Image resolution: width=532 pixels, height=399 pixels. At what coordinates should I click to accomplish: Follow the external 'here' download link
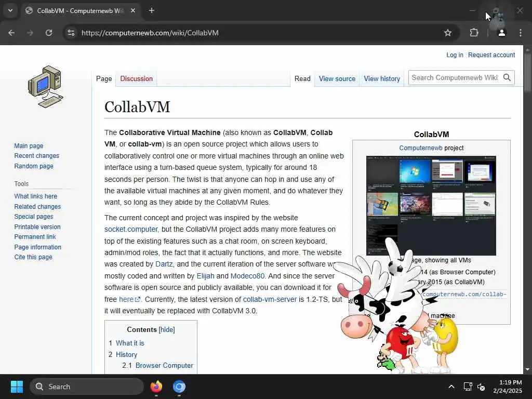pyautogui.click(x=129, y=300)
